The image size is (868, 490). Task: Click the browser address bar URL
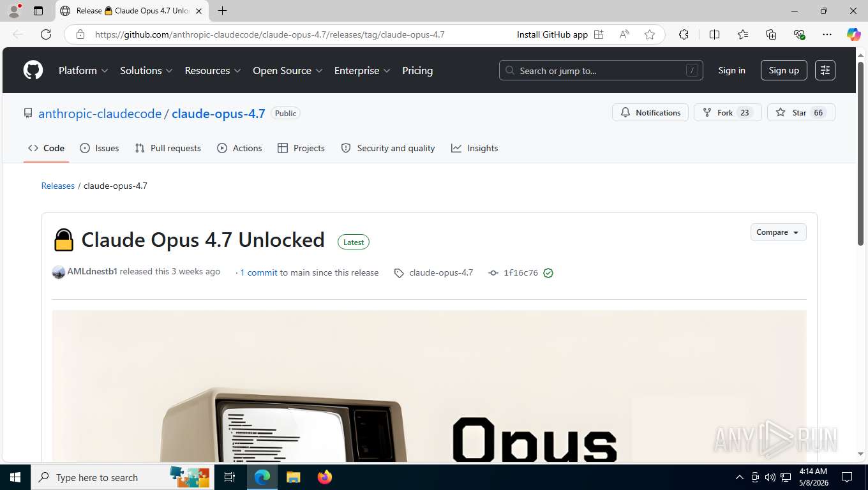[269, 34]
